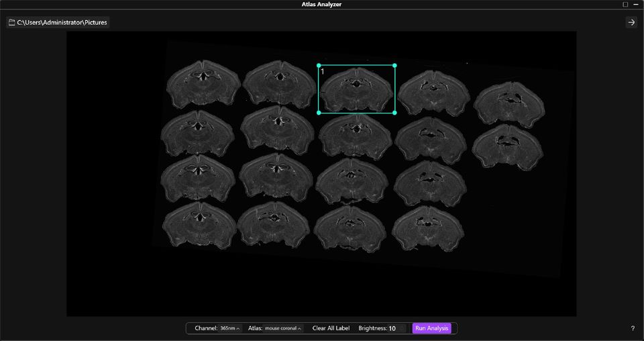Expand the Atlas mouse coronal dropdown

(x=282, y=328)
